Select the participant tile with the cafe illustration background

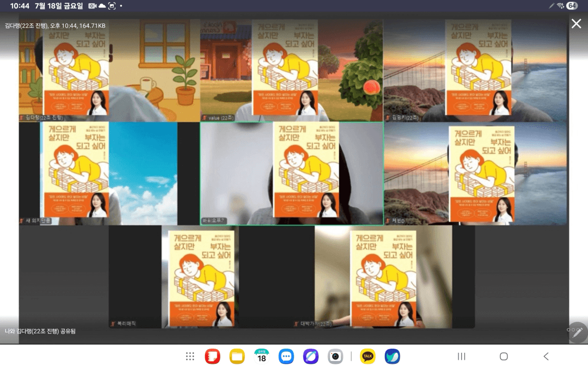click(x=109, y=70)
